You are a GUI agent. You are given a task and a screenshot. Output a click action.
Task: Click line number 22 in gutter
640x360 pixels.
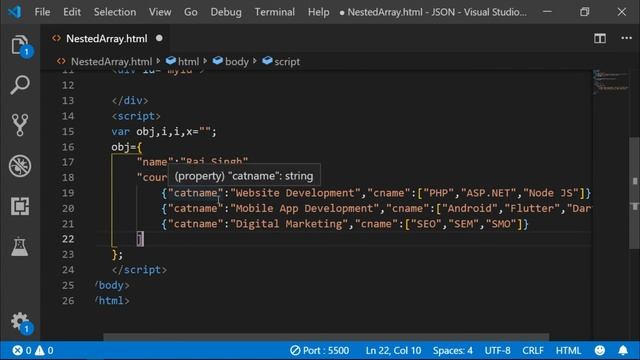[x=68, y=239]
